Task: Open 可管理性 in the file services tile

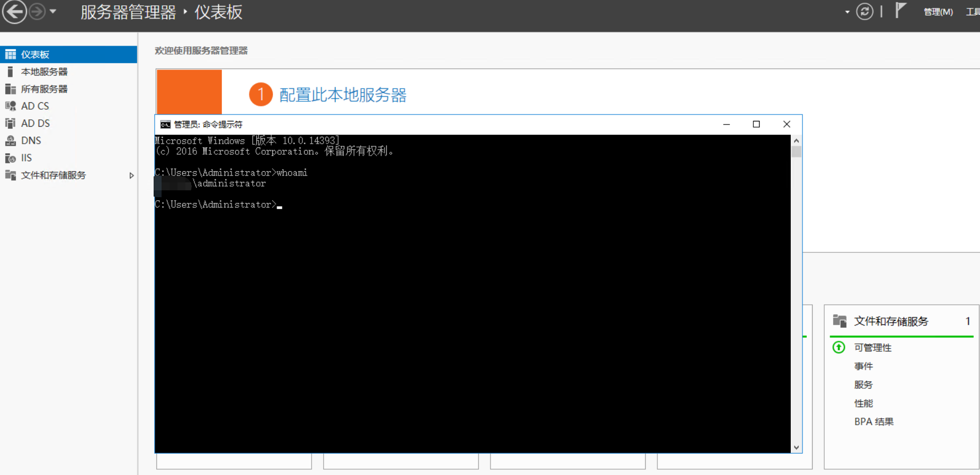Action: click(x=872, y=348)
